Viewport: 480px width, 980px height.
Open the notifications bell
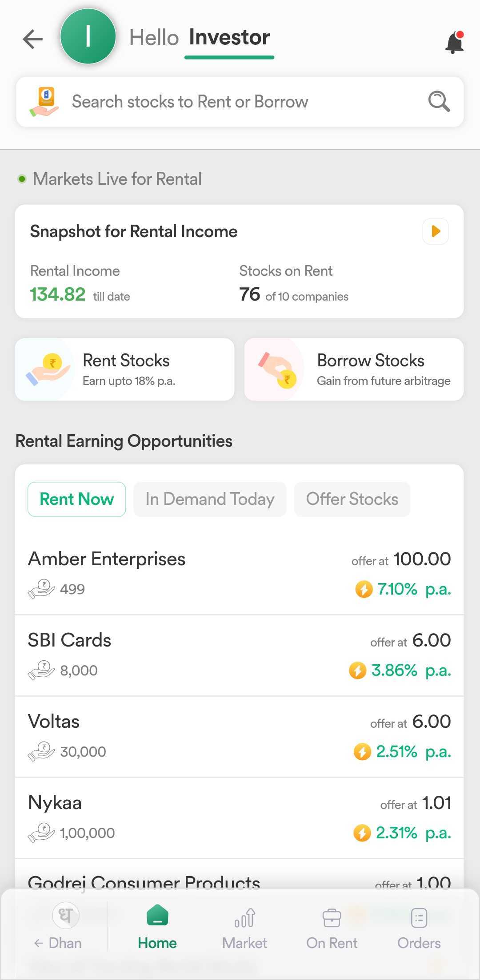454,43
